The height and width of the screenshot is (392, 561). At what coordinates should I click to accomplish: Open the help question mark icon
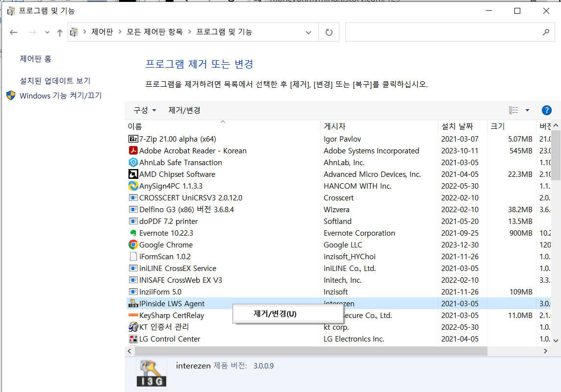(546, 110)
